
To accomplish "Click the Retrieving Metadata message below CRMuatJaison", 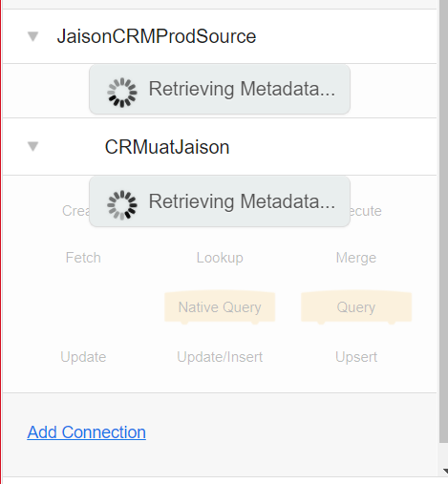I will (x=242, y=201).
